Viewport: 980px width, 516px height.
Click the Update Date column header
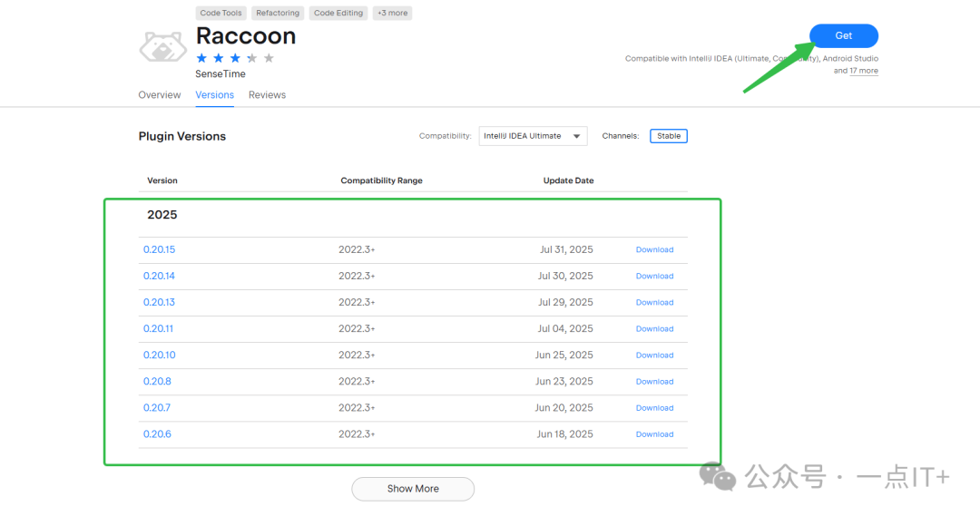(568, 180)
